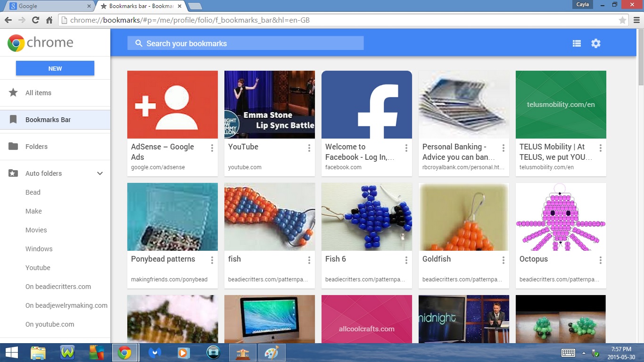Open the Youtube auto folder
Image resolution: width=644 pixels, height=362 pixels.
pos(38,268)
